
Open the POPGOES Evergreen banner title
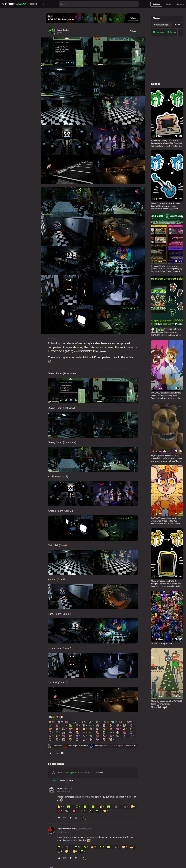click(61, 20)
